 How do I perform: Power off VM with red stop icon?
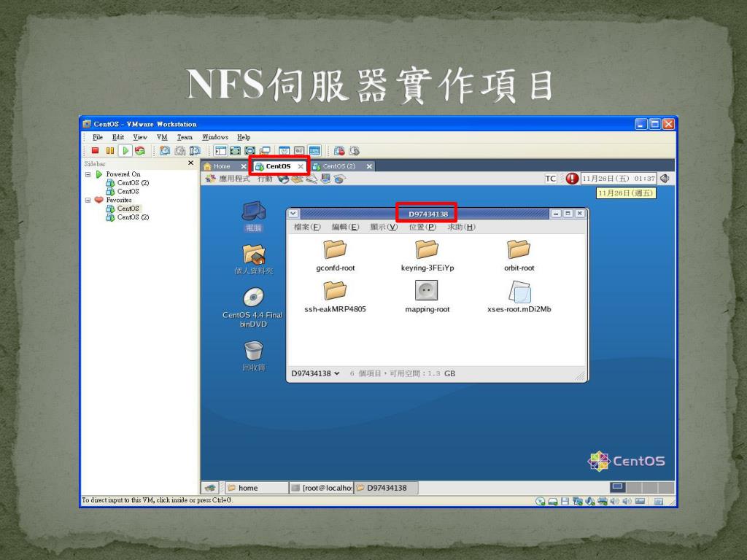(96, 150)
